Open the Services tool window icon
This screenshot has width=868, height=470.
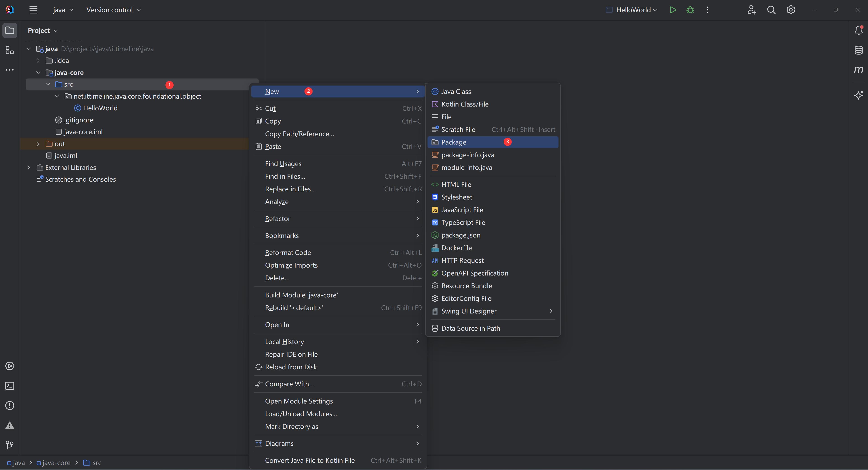pos(10,366)
